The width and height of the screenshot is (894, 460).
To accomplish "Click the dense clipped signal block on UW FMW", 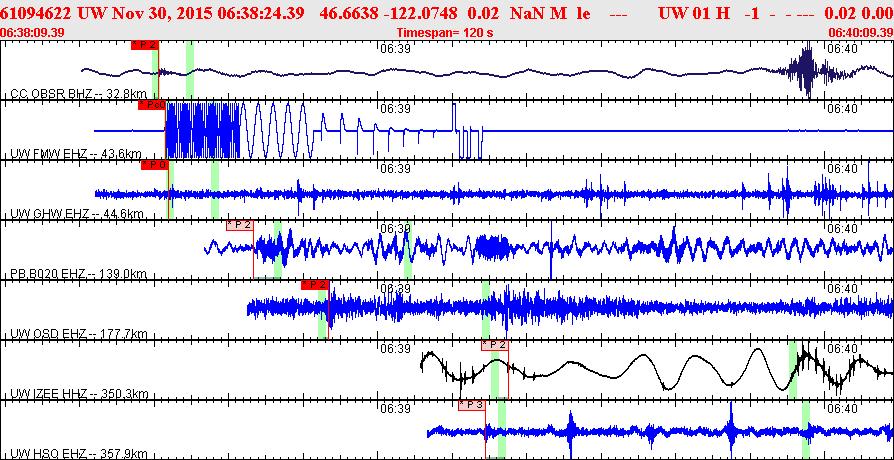I will [x=202, y=131].
